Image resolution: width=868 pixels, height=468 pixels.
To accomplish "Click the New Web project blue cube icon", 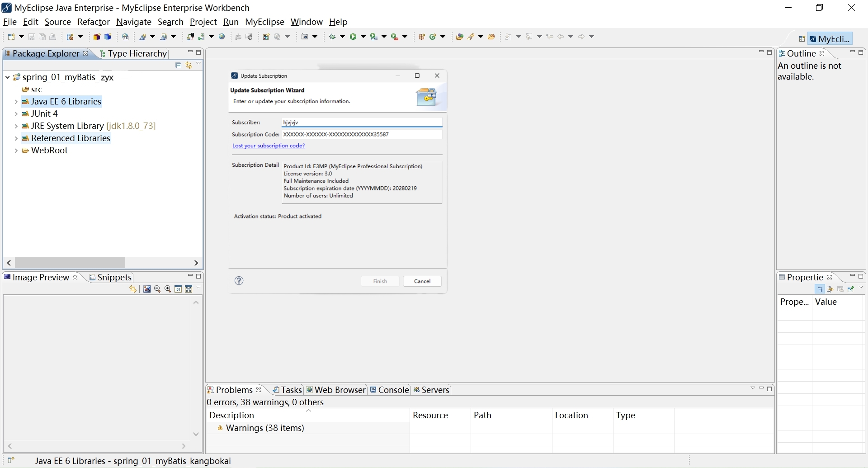I will tap(108, 37).
